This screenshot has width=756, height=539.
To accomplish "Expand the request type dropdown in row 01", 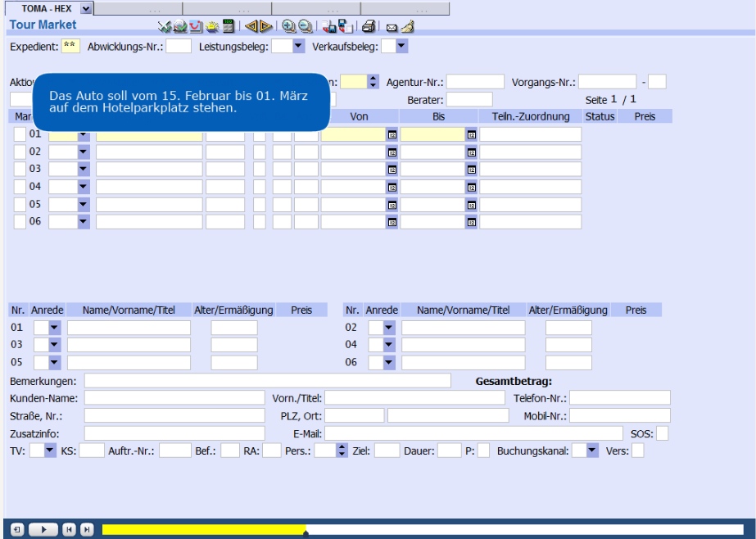I will click(84, 134).
